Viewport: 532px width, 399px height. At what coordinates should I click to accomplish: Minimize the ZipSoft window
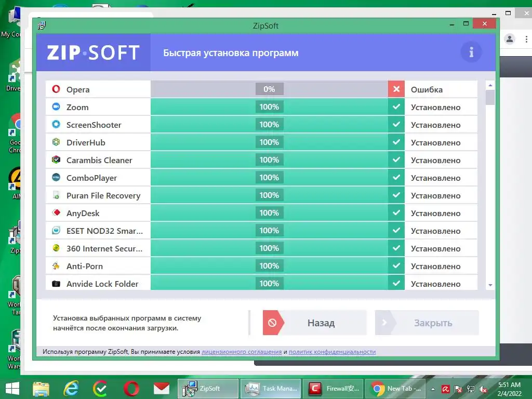point(452,24)
